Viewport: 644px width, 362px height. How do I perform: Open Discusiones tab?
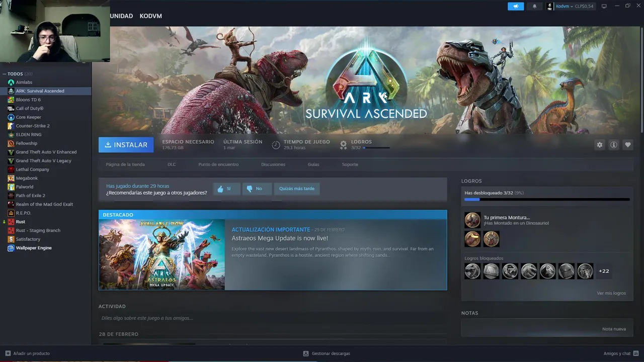[273, 164]
